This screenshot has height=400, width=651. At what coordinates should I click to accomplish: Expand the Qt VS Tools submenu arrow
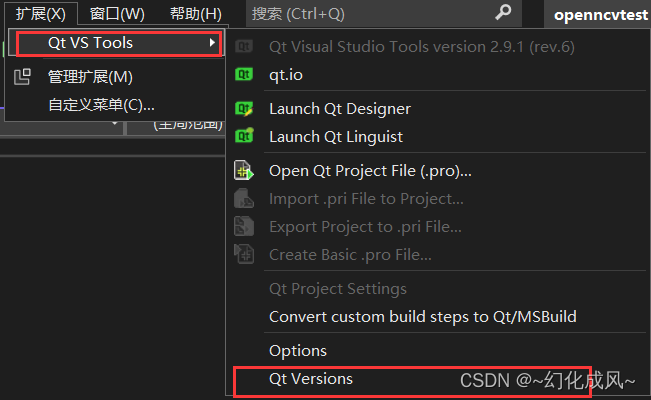point(211,43)
